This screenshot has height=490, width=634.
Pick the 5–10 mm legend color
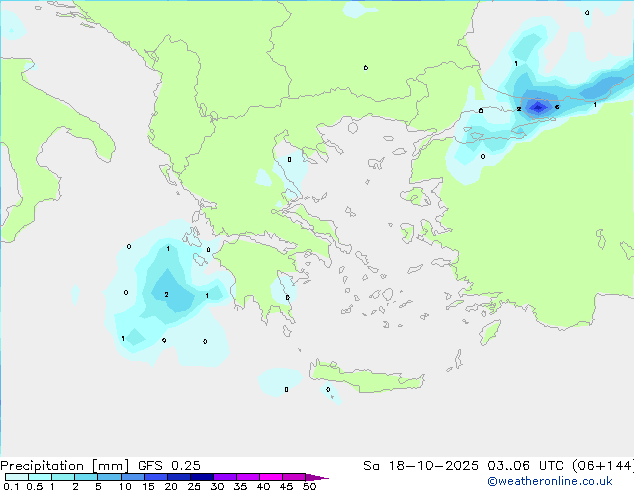coord(109,477)
